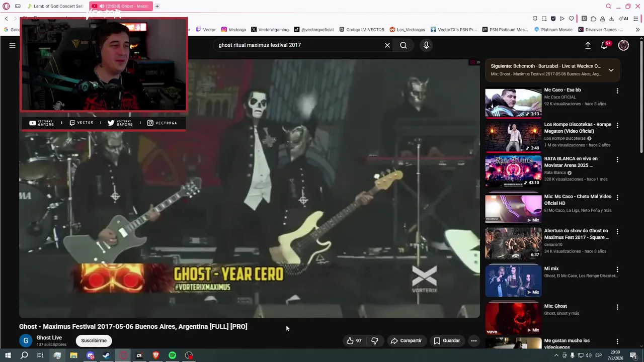Open options for RATA BLANCA en vivo
The image size is (644, 362).
point(617,159)
